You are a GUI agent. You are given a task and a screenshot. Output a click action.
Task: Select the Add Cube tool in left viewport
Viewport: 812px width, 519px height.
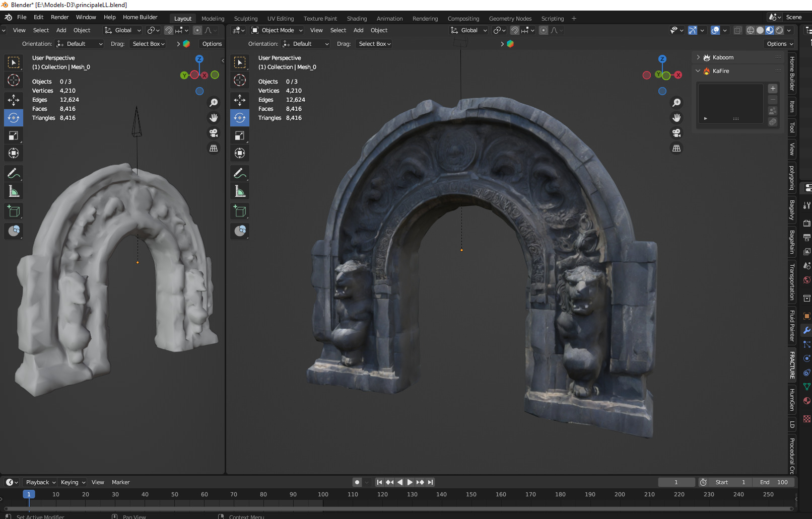point(14,211)
